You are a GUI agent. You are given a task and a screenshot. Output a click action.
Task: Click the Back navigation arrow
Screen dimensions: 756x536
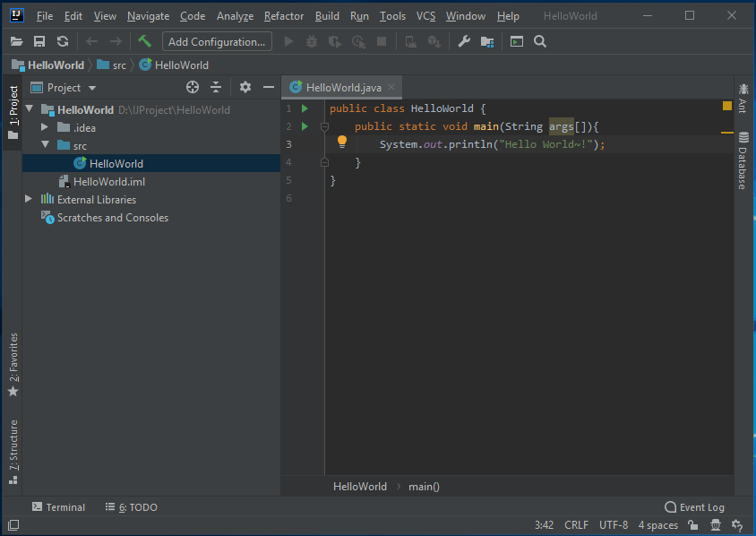click(x=91, y=41)
